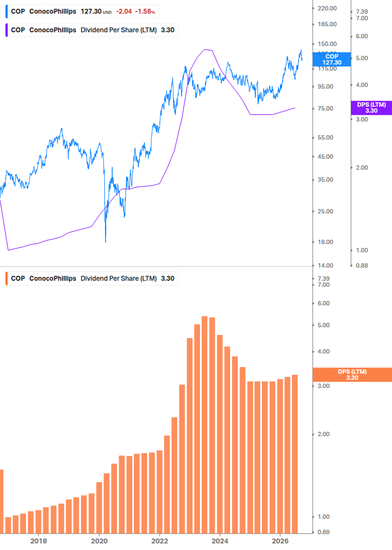Viewport: 392px width, 550px height.
Task: Click the 2018 label on time axis
Action: point(38,541)
